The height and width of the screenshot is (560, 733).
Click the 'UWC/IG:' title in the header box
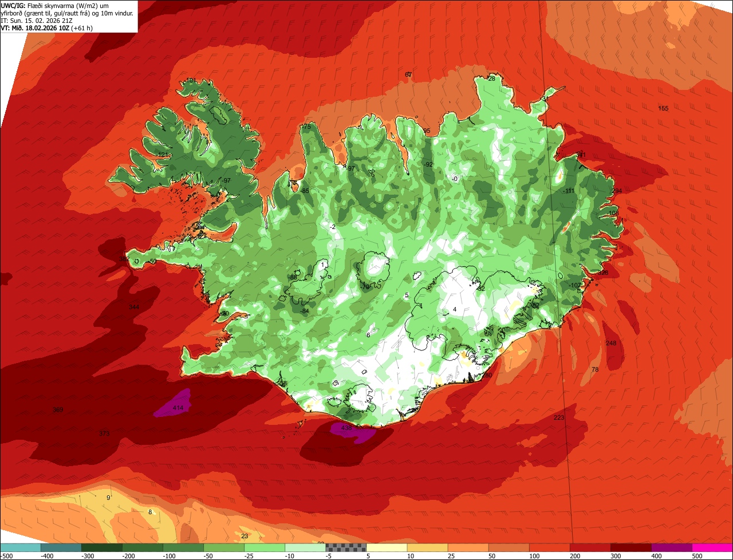pos(14,6)
